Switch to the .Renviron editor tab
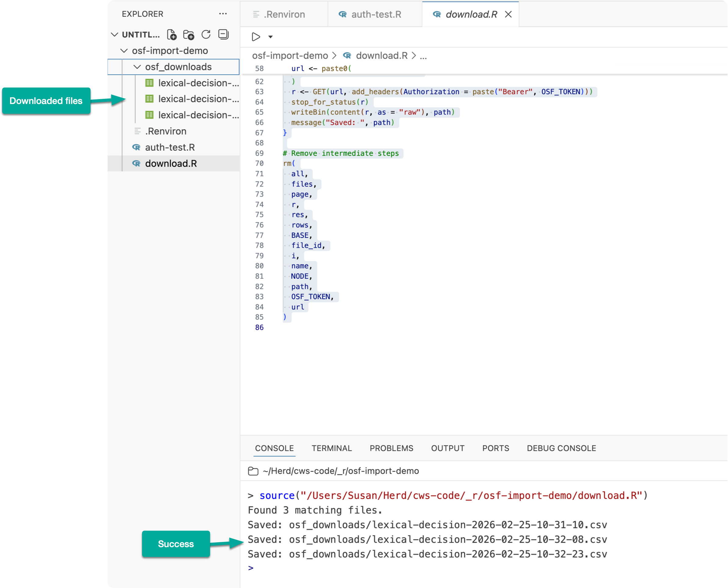The width and height of the screenshot is (728, 588). coord(284,14)
